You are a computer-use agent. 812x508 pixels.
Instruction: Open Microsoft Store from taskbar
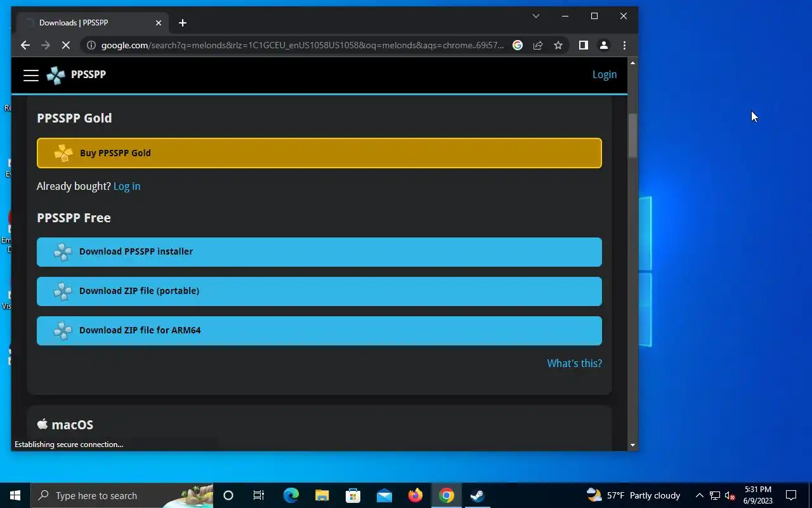point(353,495)
